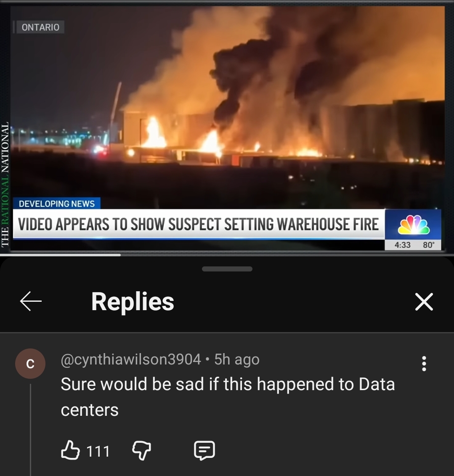Close the Replies panel with the X
The height and width of the screenshot is (476, 454).
pyautogui.click(x=424, y=301)
